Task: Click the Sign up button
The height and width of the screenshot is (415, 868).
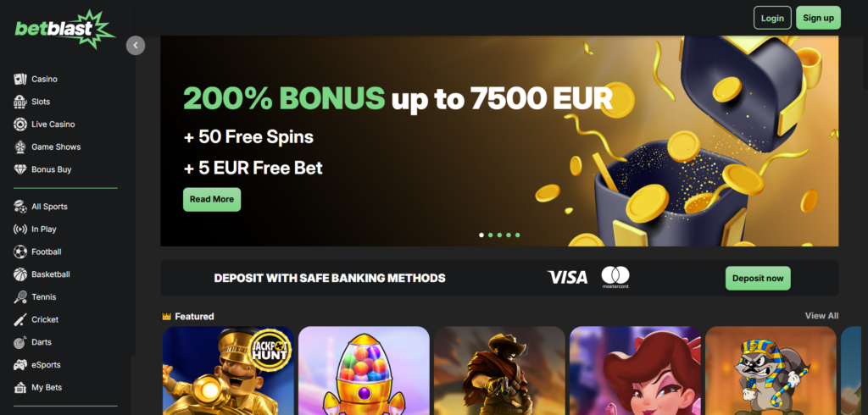Action: [x=818, y=18]
